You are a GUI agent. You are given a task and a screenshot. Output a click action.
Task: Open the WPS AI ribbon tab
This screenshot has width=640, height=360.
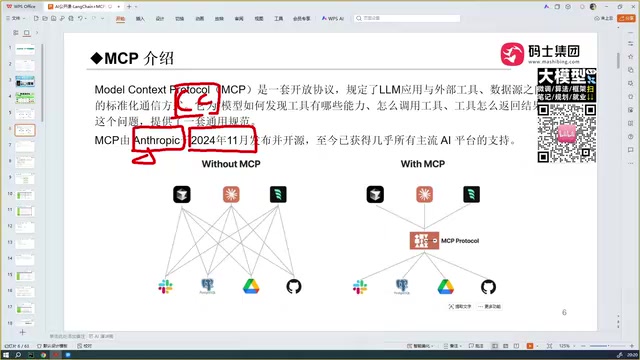click(x=333, y=18)
